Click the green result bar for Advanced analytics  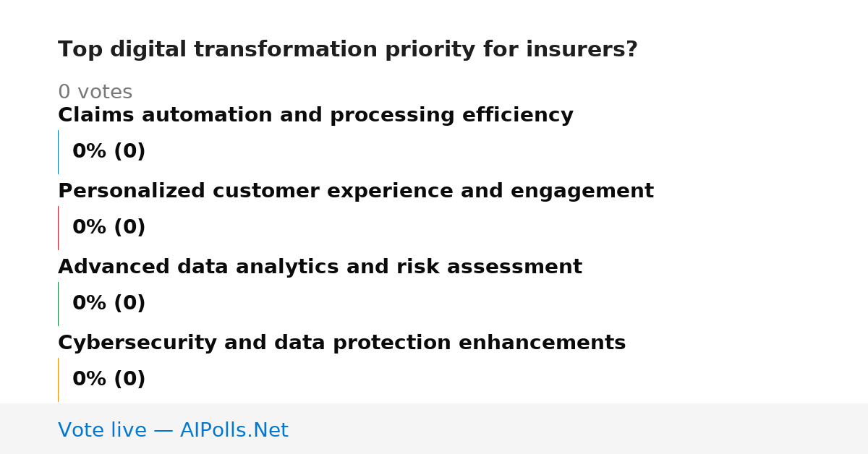coord(58,304)
